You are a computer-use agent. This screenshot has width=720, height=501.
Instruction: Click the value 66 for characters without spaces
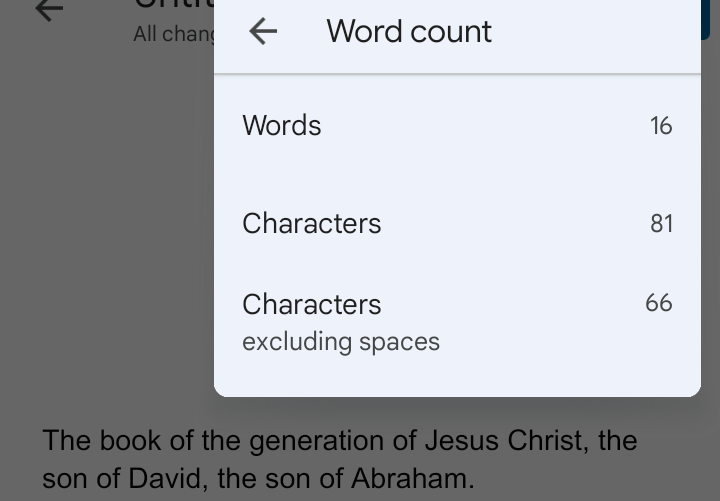[x=659, y=303]
